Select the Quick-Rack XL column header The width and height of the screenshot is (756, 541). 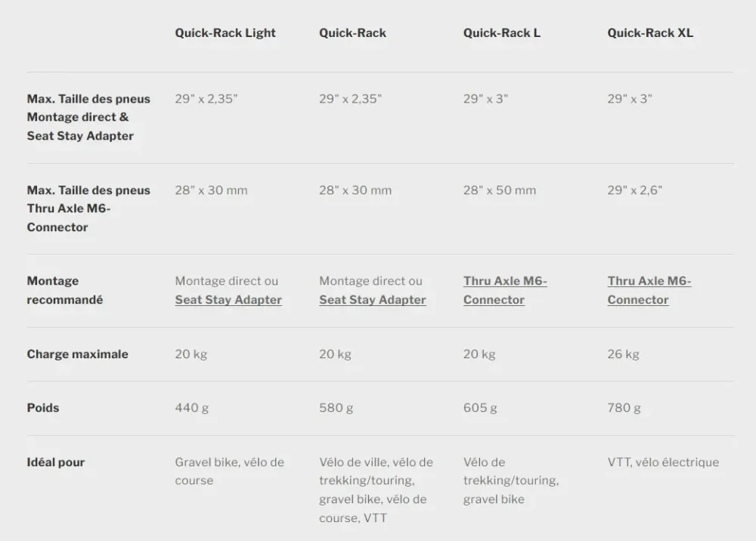coord(650,32)
